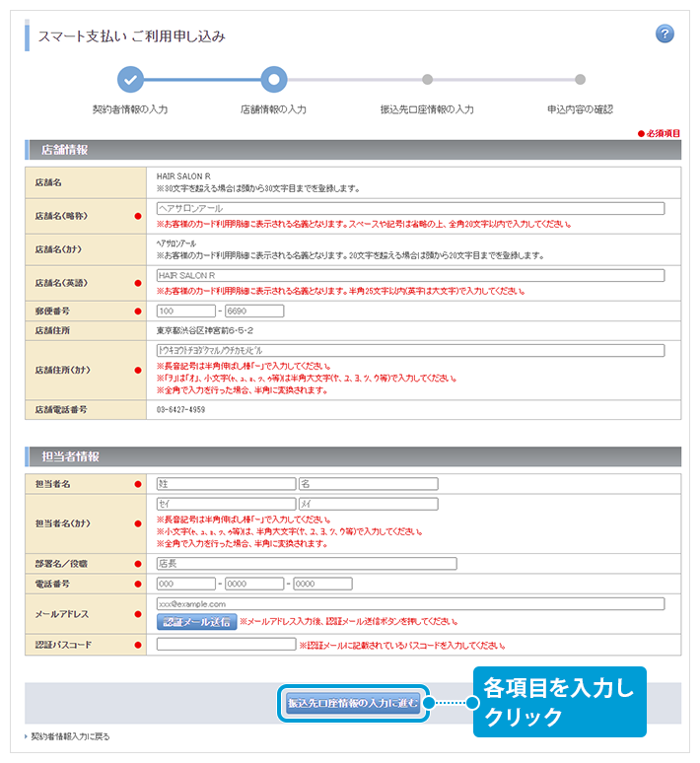Click the 申込内容の確認 step dot
This screenshot has width=700, height=763.
[x=581, y=80]
